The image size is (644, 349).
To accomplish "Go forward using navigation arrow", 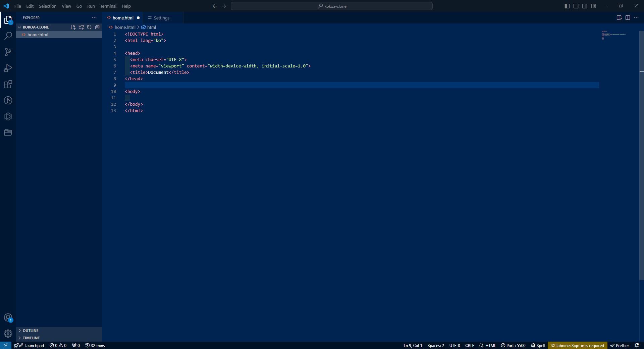I will (224, 6).
